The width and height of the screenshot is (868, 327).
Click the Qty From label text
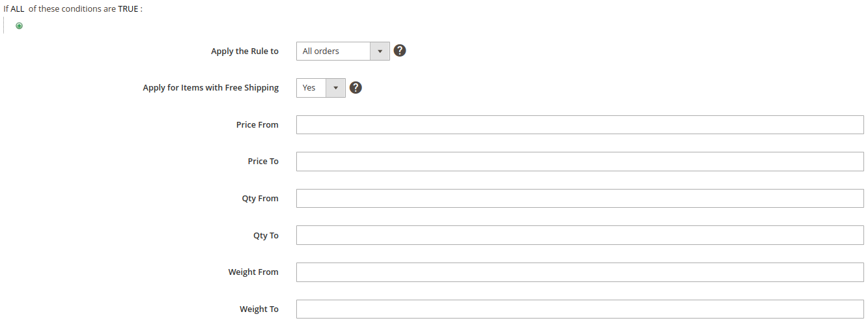[x=260, y=199]
